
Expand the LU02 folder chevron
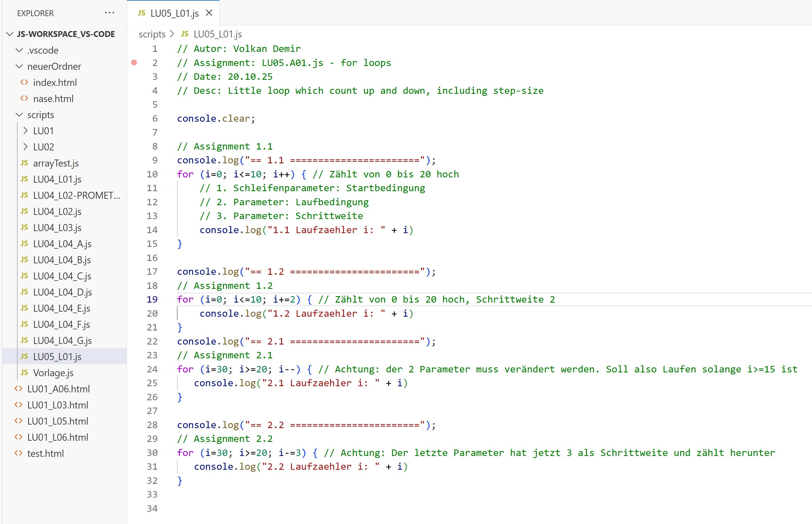point(26,147)
